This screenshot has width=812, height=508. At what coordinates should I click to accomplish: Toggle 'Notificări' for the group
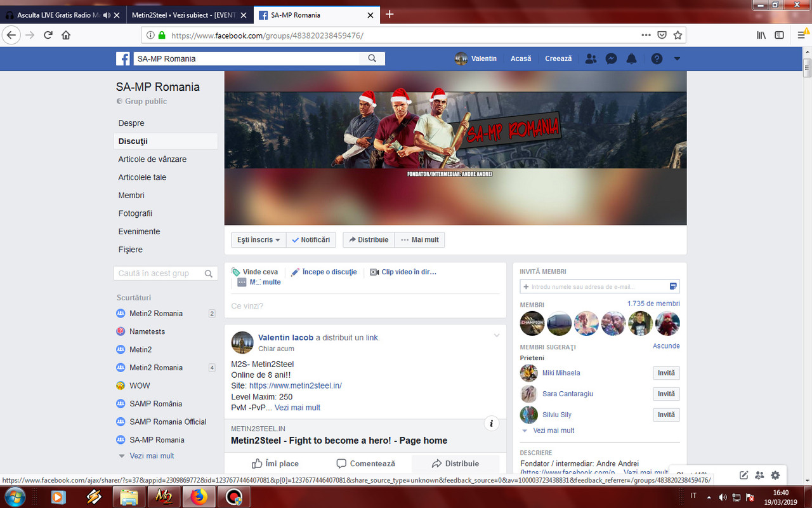click(311, 239)
